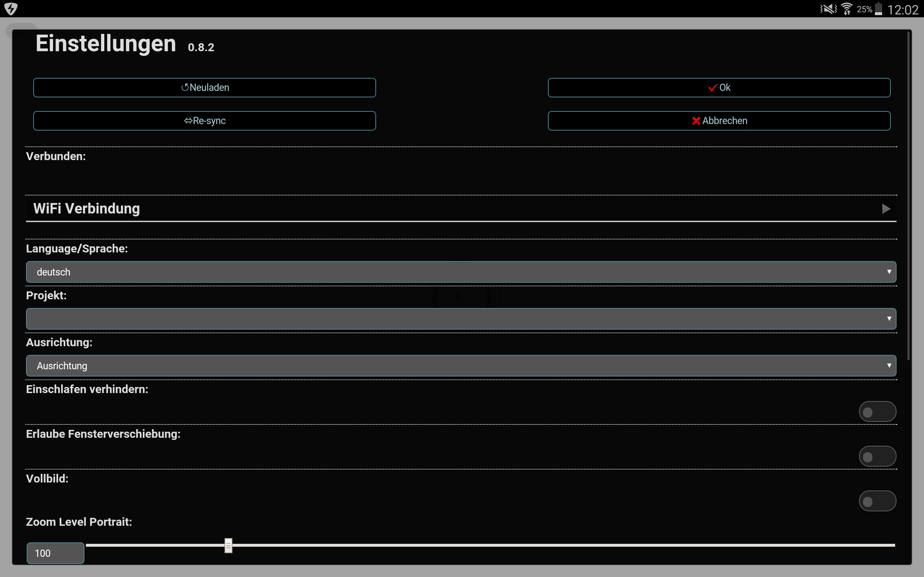The image size is (924, 577).
Task: Turn on the Vollbild switch
Action: (x=877, y=501)
